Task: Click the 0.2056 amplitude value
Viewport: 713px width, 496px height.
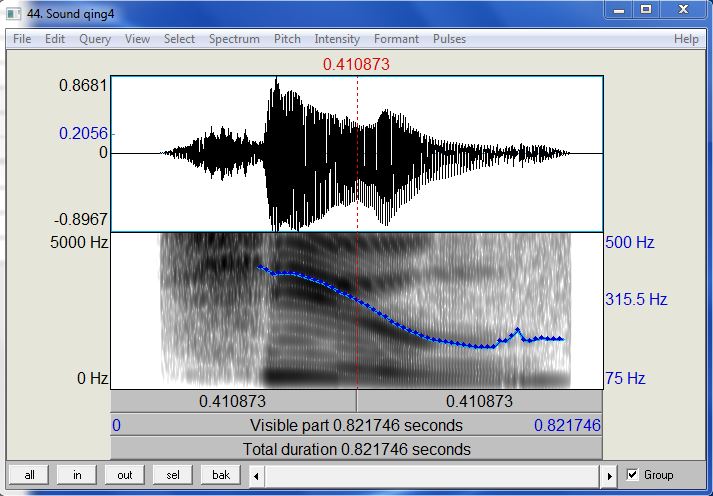Action: click(x=84, y=133)
